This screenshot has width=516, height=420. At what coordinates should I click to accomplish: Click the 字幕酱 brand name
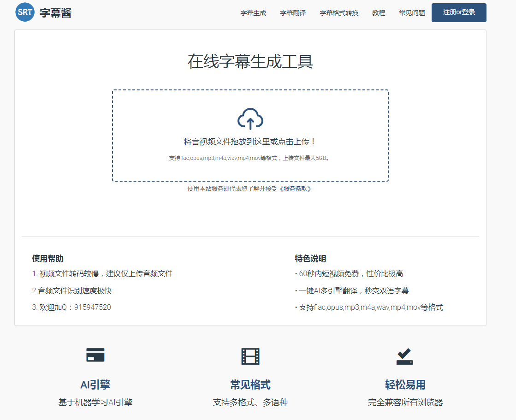pos(55,13)
